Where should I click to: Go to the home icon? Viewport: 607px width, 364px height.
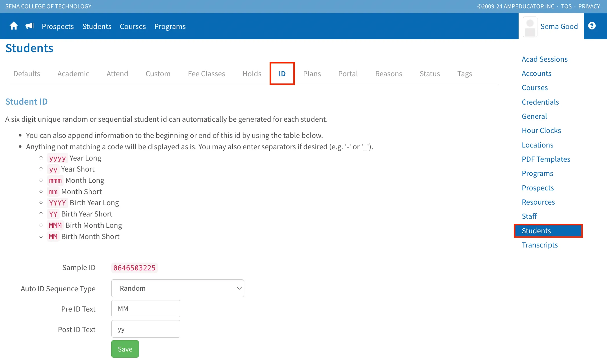point(14,26)
